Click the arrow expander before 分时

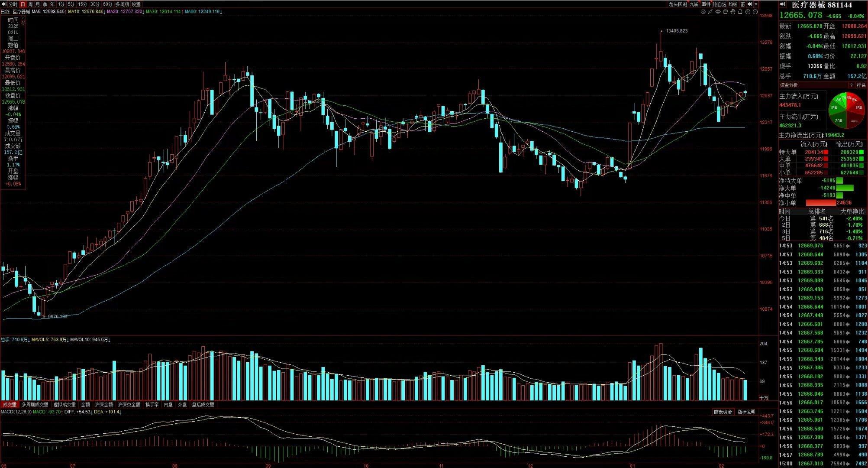(4, 4)
